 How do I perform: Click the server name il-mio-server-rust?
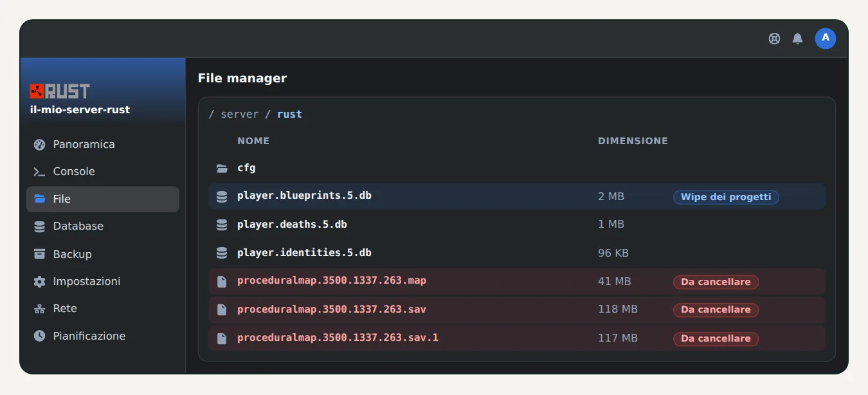(x=80, y=110)
